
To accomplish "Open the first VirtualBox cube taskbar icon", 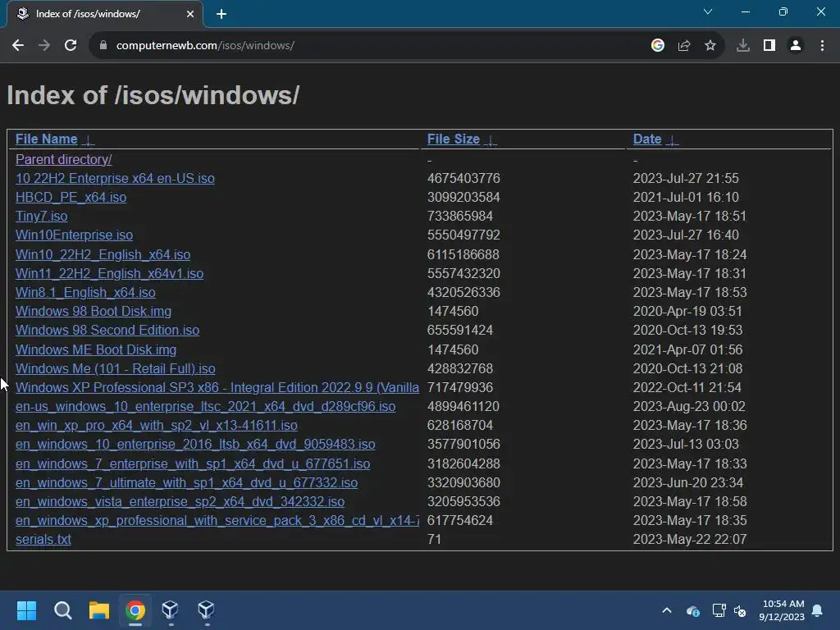I will pyautogui.click(x=171, y=610).
